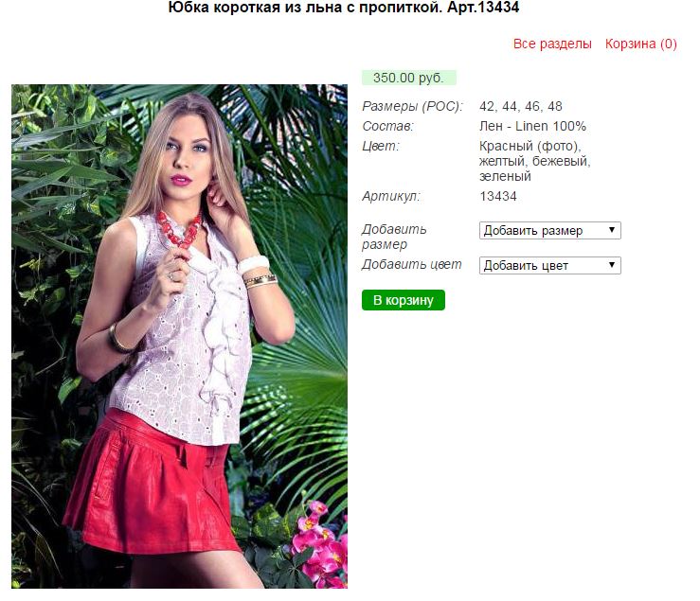
Task: Click the arrow on the color dropdown
Action: pyautogui.click(x=612, y=265)
